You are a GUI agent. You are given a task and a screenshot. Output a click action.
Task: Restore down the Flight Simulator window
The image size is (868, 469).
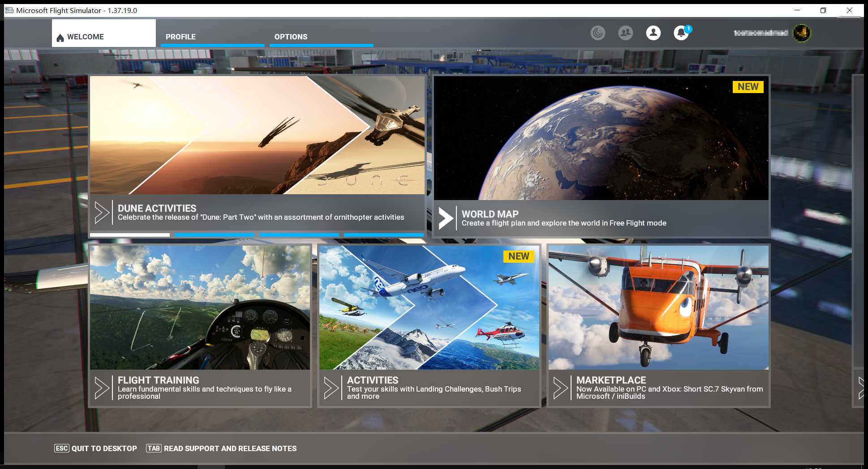(823, 10)
